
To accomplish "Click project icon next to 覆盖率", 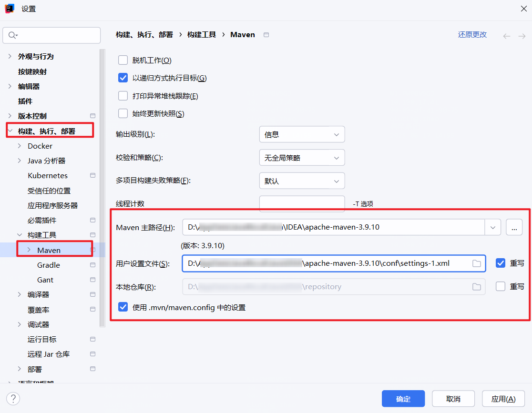I will click(x=92, y=309).
